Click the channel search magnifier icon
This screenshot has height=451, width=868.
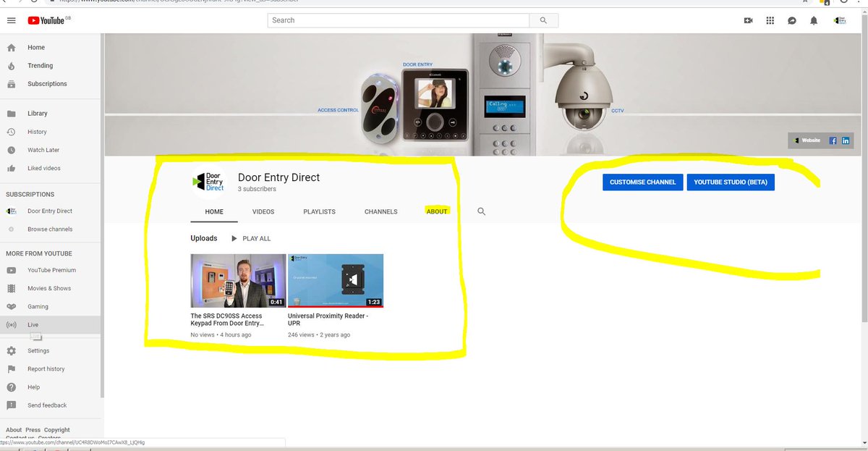[x=482, y=211]
